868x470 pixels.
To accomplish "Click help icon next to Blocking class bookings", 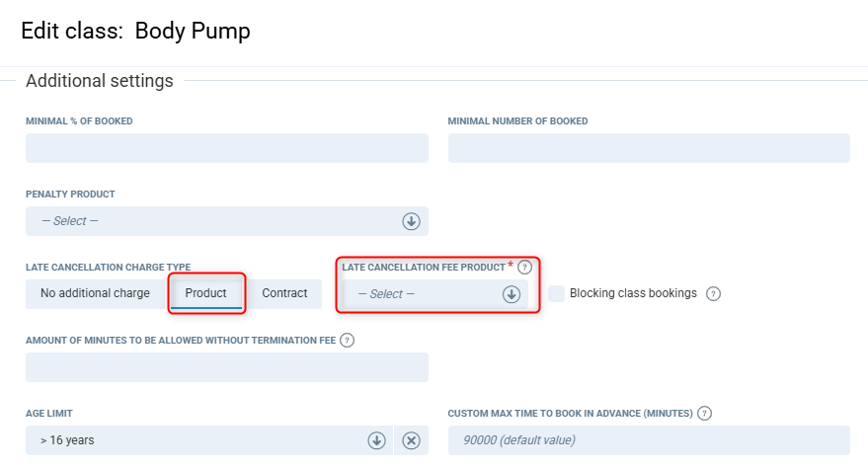I will (714, 293).
